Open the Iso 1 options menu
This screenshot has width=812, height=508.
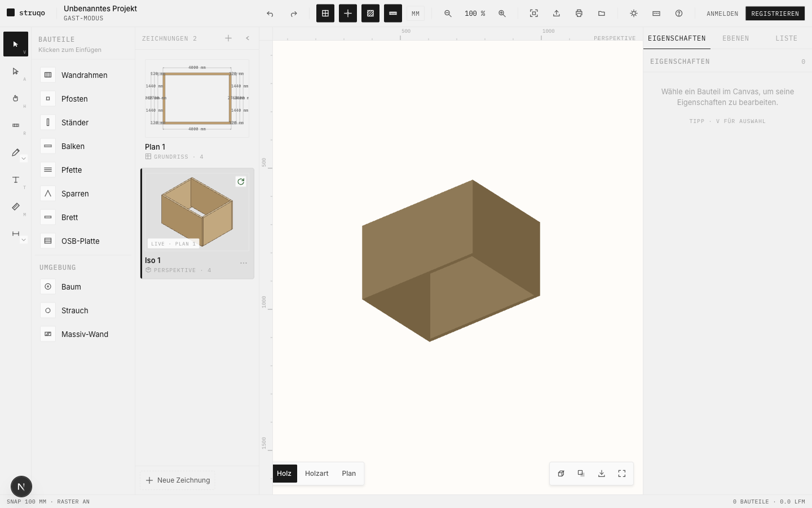(244, 263)
